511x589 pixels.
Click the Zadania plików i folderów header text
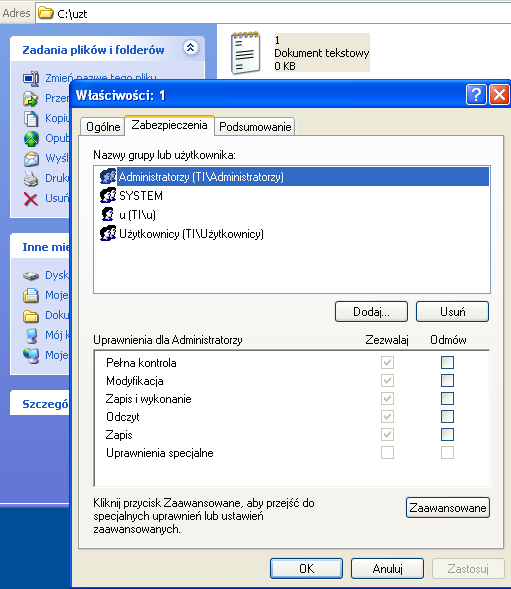coord(93,50)
